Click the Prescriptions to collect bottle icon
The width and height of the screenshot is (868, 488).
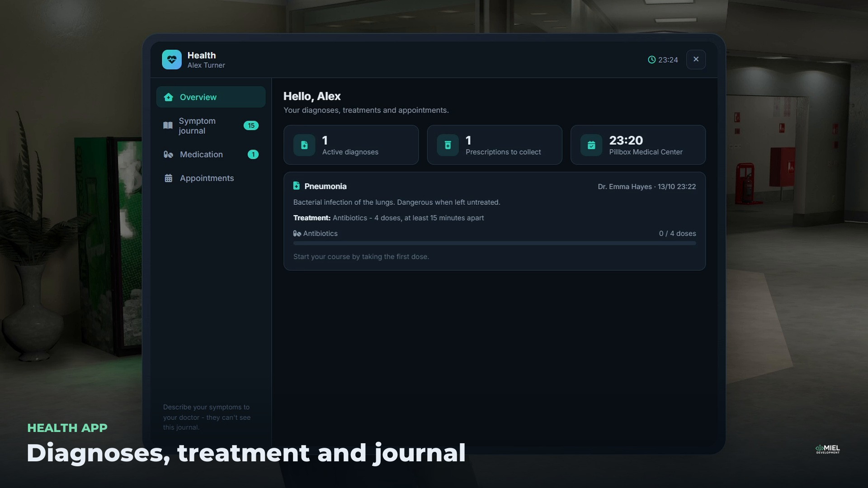(x=448, y=145)
